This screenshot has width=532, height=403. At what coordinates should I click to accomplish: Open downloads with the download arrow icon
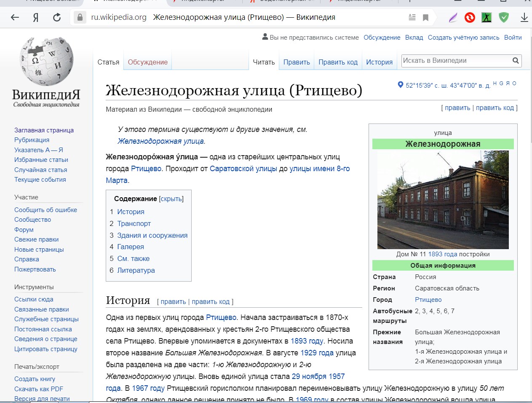click(x=524, y=17)
